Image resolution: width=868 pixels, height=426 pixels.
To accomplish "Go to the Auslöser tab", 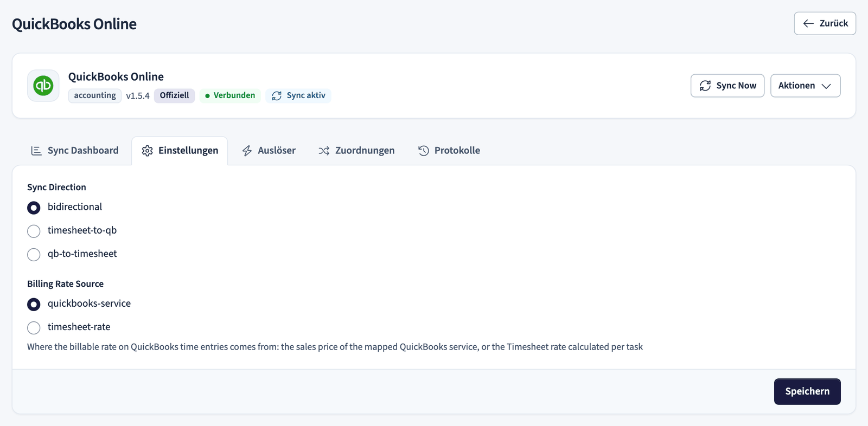I will [269, 151].
